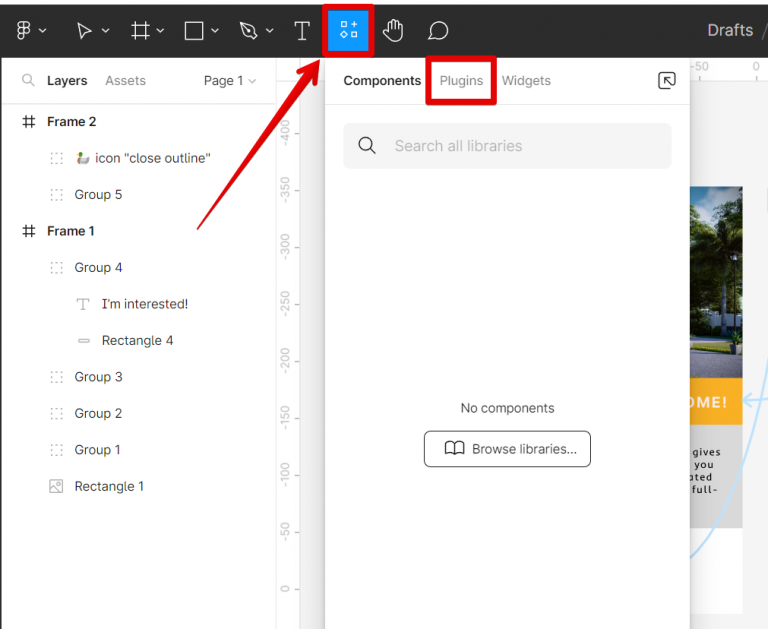Open the Page 1 dropdown

click(230, 80)
